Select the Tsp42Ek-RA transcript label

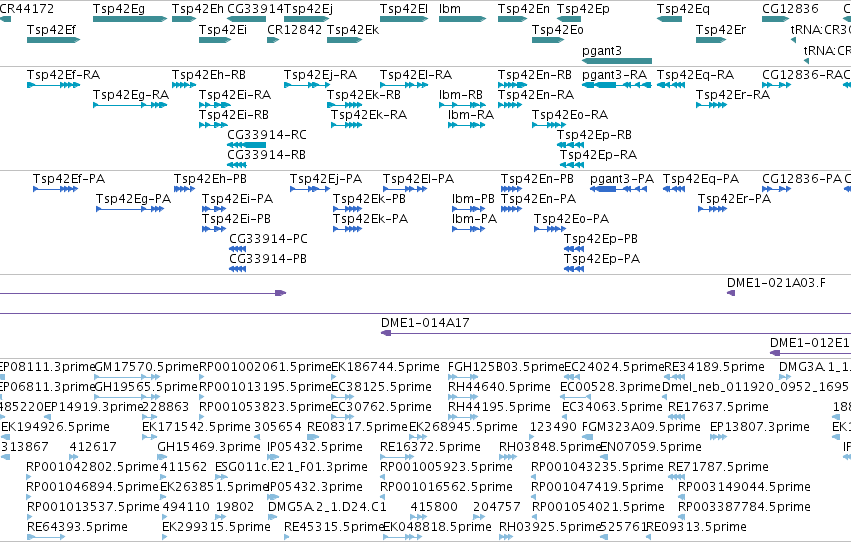click(369, 114)
